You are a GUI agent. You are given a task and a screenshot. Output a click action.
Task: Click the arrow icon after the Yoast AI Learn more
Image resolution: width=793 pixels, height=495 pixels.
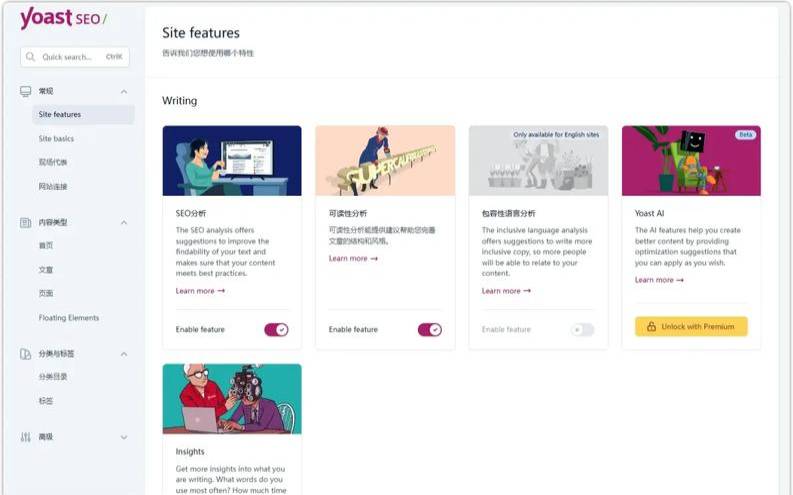(x=680, y=280)
